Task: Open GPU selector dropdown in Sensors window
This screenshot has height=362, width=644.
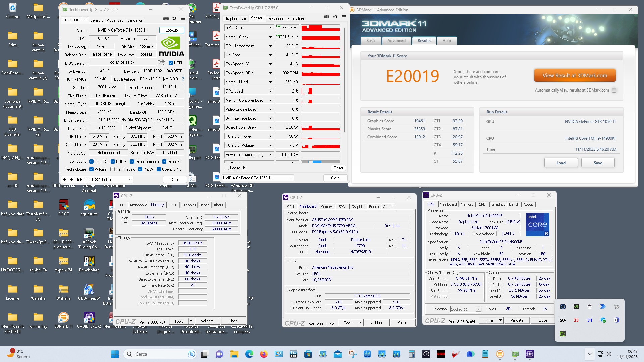Action: [x=258, y=178]
